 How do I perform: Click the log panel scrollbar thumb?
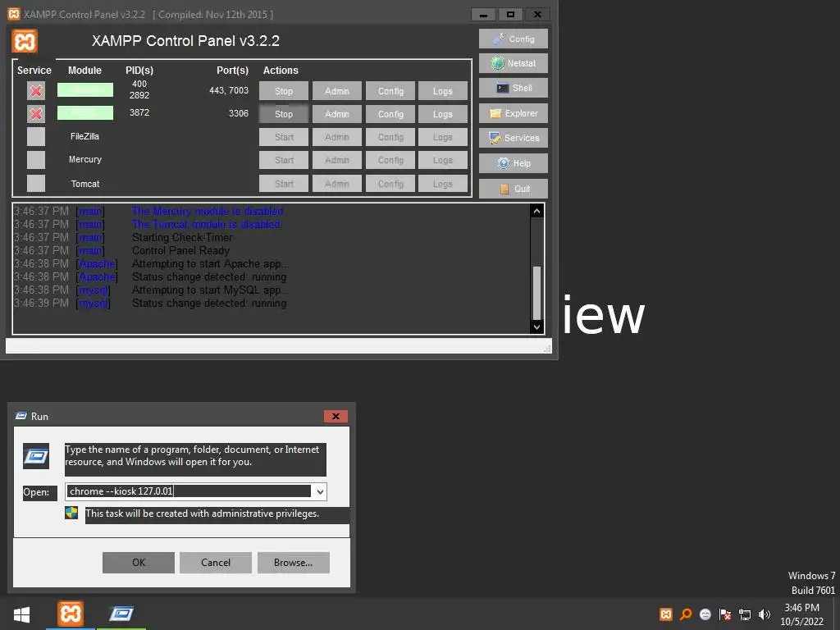pos(536,293)
